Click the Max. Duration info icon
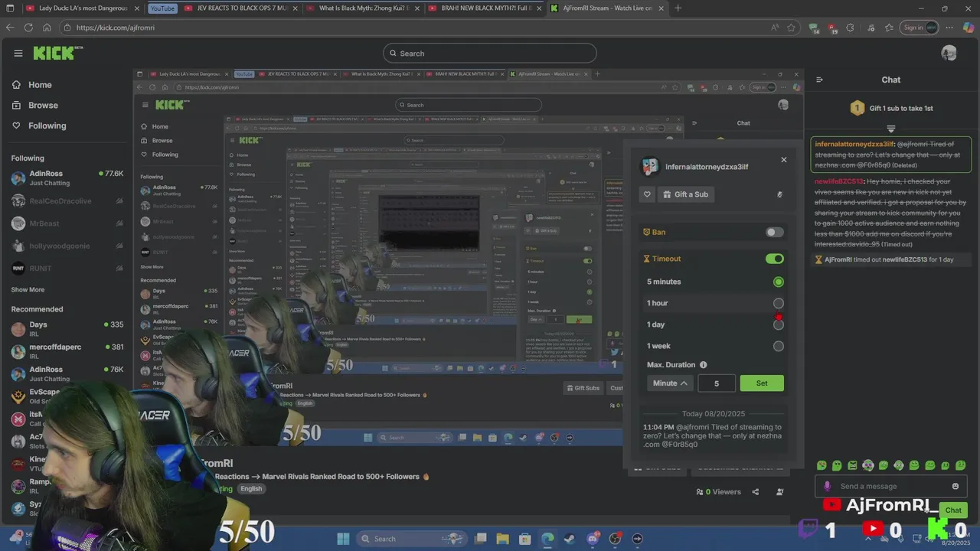Image resolution: width=980 pixels, height=551 pixels. click(703, 365)
